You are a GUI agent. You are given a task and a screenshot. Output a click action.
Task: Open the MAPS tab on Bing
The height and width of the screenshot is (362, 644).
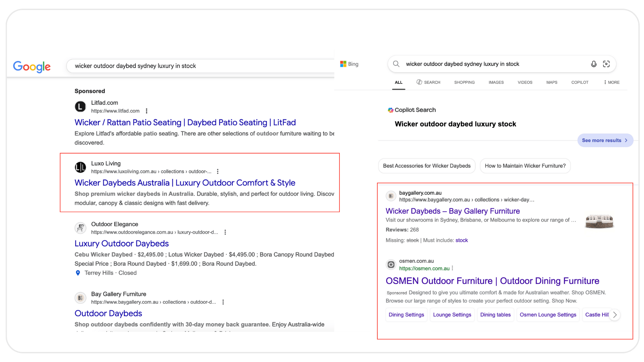pyautogui.click(x=552, y=82)
